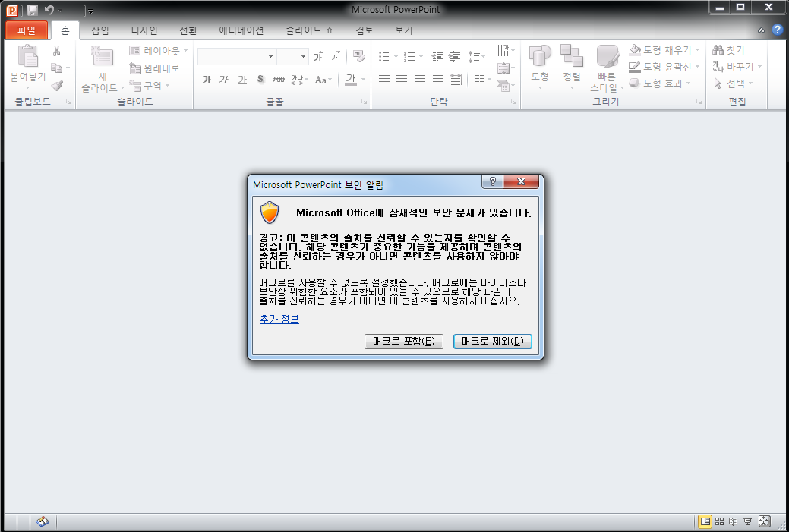
Task: Click the Convert to SmartArt icon
Action: [503, 86]
